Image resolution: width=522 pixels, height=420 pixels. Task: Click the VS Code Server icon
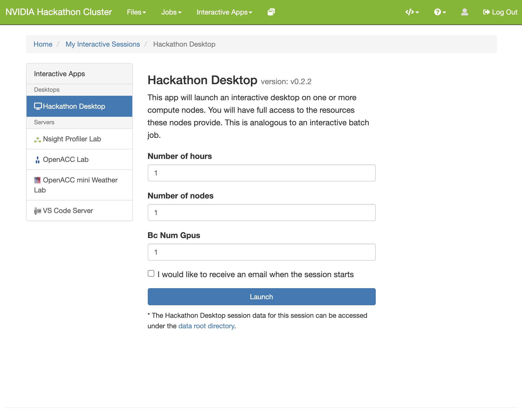[x=38, y=211]
